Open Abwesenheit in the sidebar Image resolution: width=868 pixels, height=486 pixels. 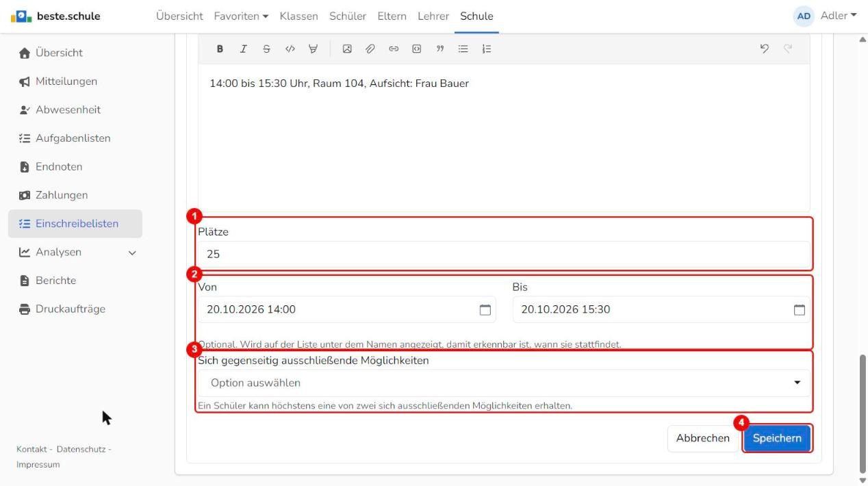[x=75, y=110]
